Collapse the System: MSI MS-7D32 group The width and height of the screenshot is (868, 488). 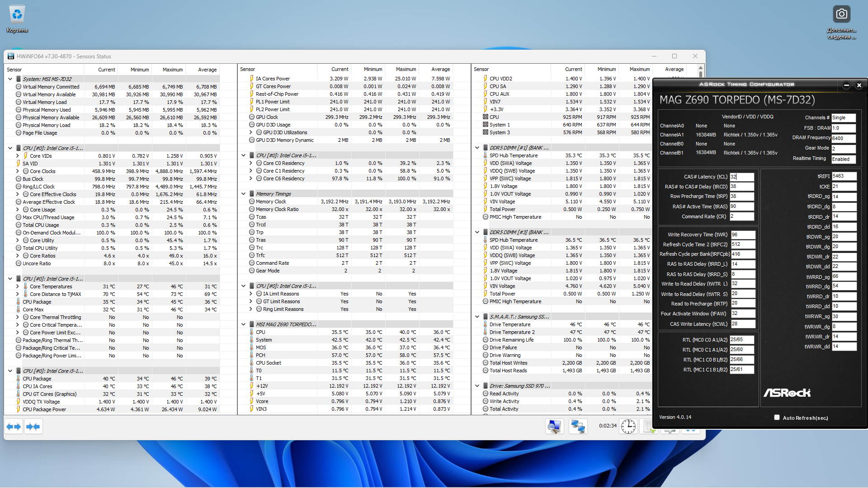pyautogui.click(x=10, y=79)
